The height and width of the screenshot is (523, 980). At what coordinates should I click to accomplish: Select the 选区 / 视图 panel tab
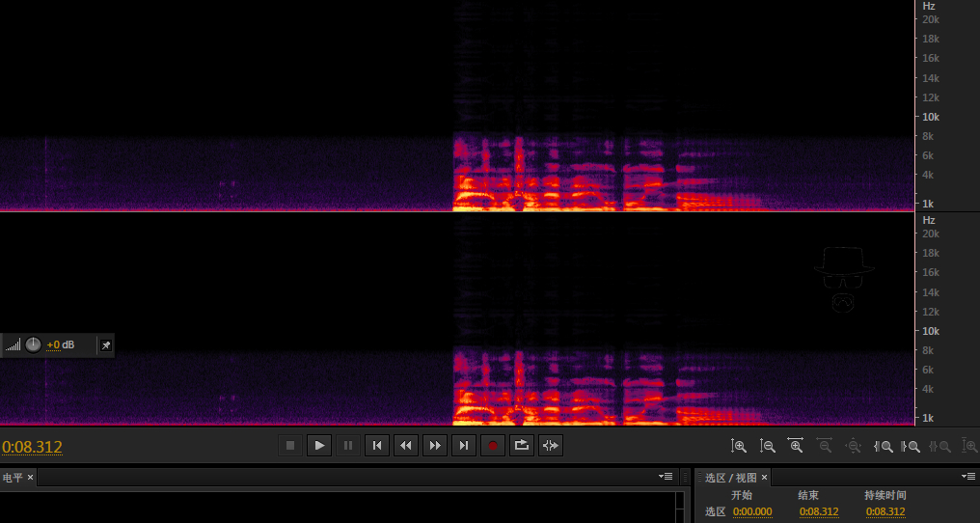tap(731, 478)
